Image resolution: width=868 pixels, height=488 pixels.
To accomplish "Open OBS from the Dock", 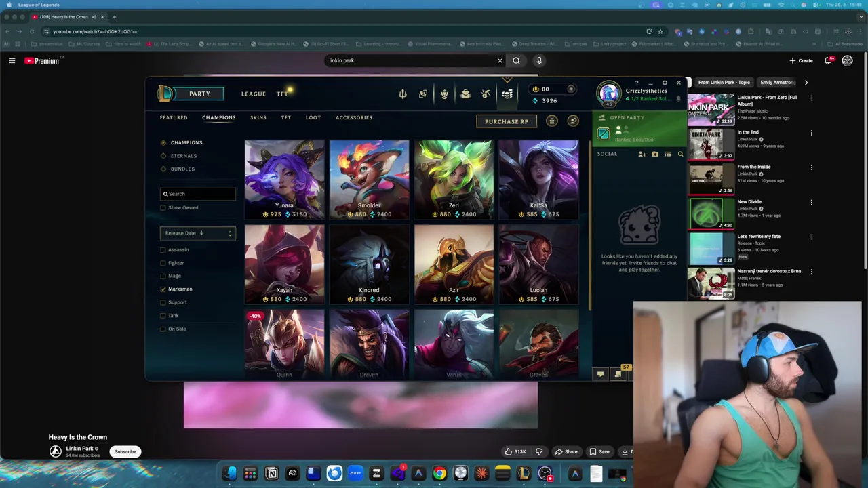I will point(545,474).
